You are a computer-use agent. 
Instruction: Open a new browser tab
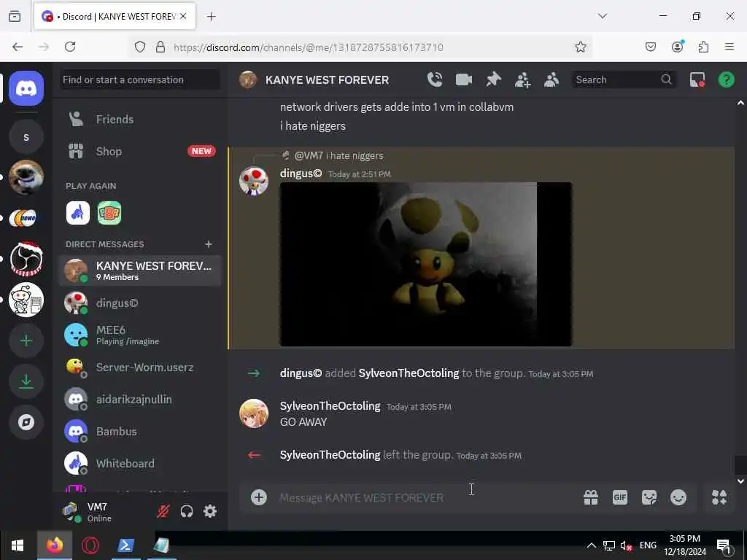[x=212, y=17]
